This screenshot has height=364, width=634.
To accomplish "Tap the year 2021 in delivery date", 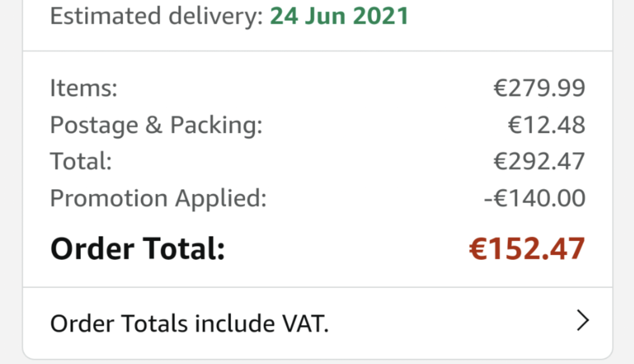I will [x=381, y=16].
